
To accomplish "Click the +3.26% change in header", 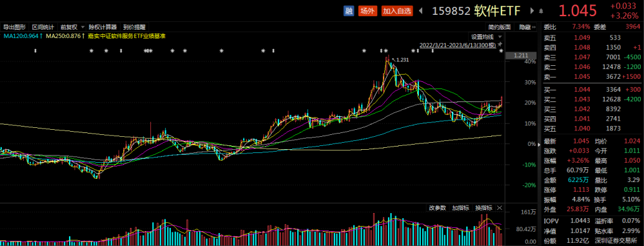I will coord(624,15).
